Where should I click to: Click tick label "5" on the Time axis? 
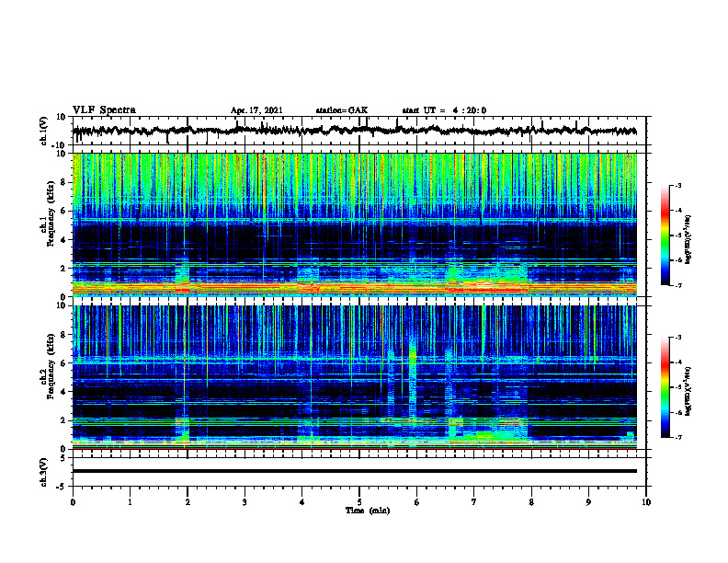359,502
